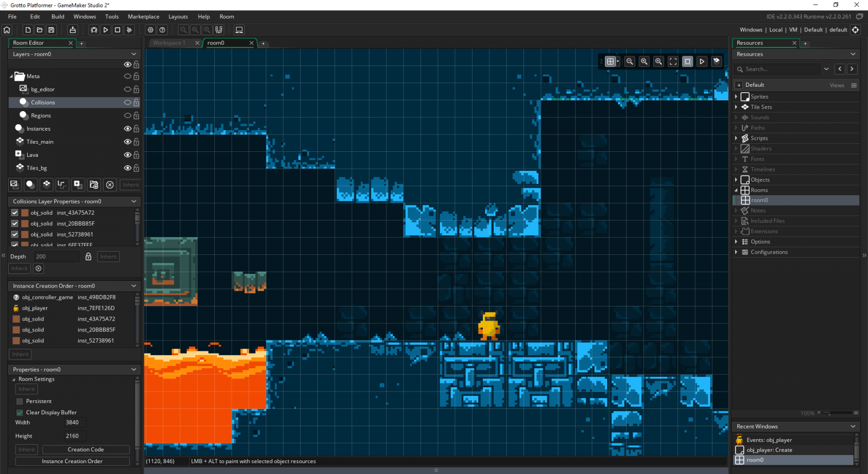Open the help question mark icon
This screenshot has height=474, width=868.
point(162,30)
